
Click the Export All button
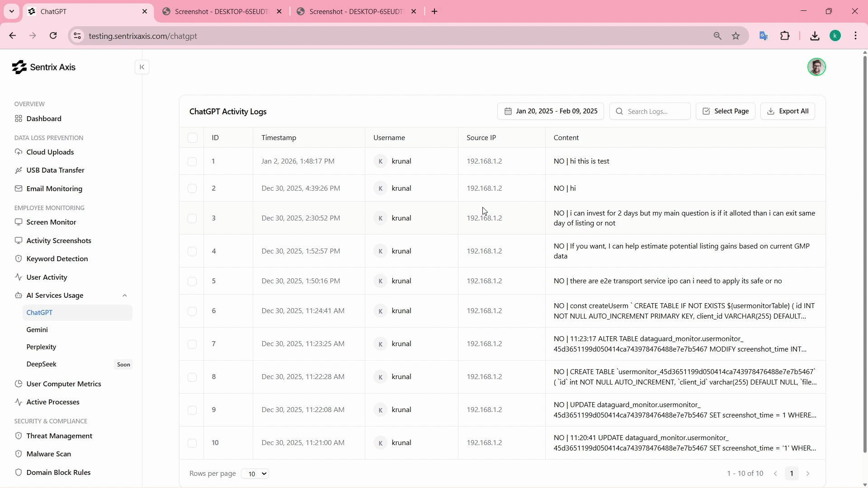(788, 111)
